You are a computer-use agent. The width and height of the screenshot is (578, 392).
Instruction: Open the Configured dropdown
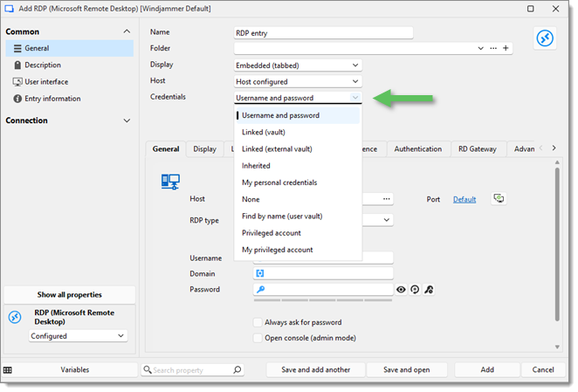(x=79, y=336)
